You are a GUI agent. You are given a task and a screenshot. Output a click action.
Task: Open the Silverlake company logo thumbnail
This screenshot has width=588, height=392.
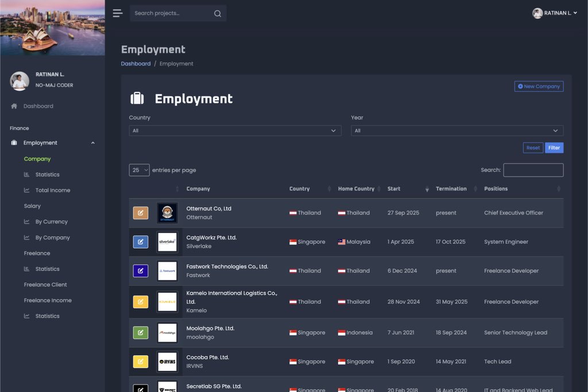click(167, 242)
